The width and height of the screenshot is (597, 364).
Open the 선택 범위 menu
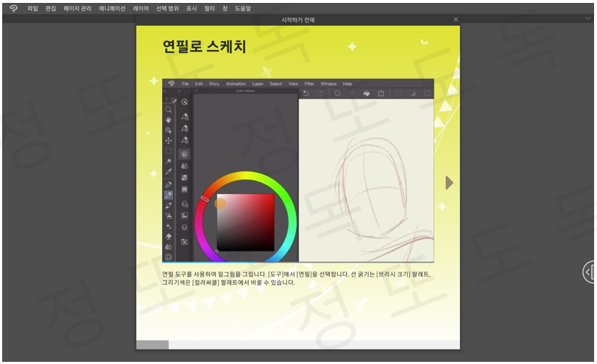[167, 8]
